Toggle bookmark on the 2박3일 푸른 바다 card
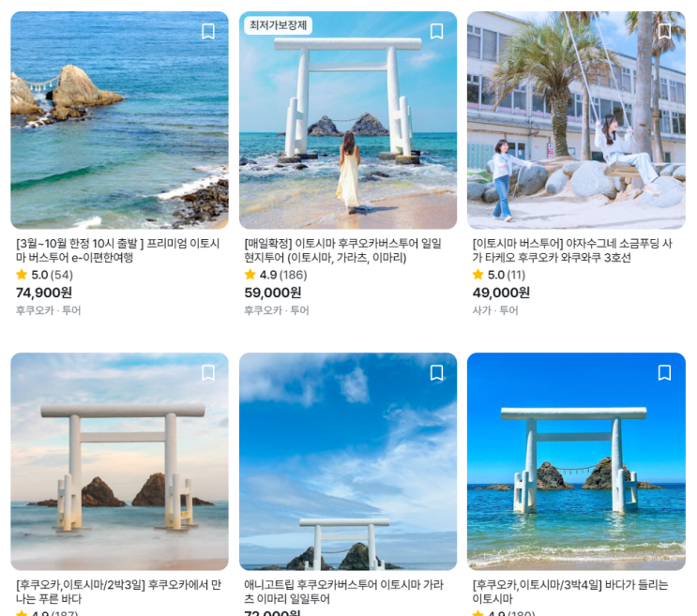 pos(208,372)
